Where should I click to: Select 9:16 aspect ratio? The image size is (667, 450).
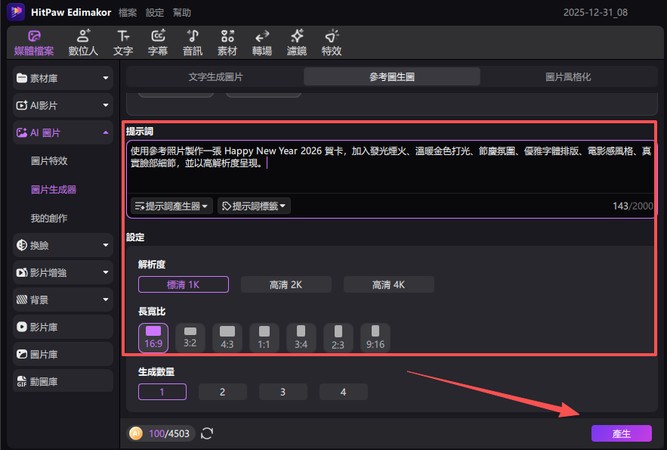point(375,338)
